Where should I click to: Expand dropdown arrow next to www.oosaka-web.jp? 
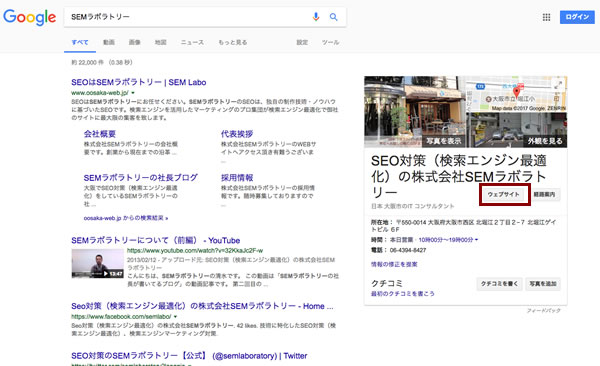(x=133, y=93)
